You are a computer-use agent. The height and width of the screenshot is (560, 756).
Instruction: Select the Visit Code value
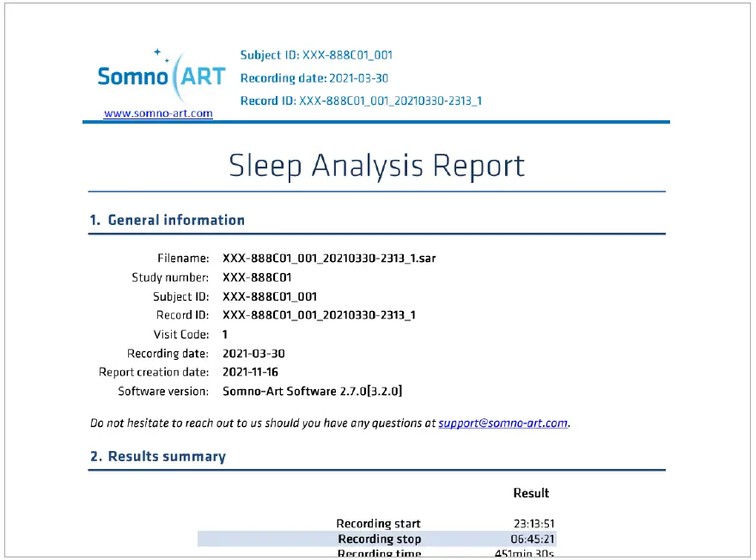[225, 334]
